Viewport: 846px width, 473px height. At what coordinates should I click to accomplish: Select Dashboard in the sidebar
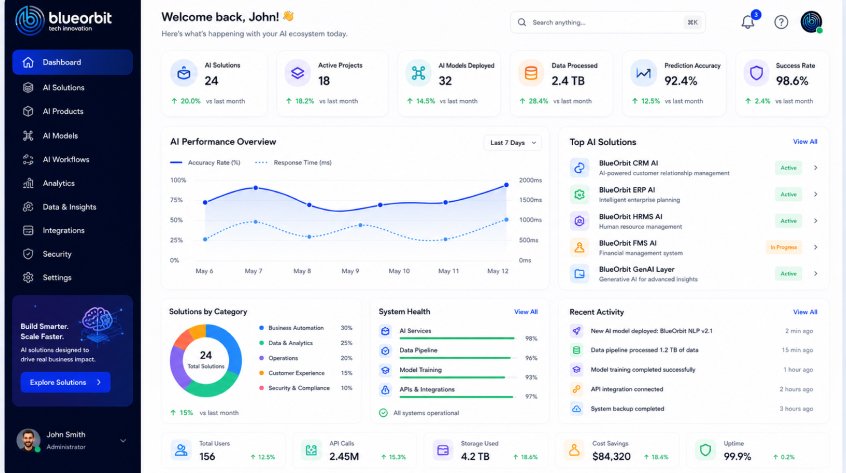(72, 62)
